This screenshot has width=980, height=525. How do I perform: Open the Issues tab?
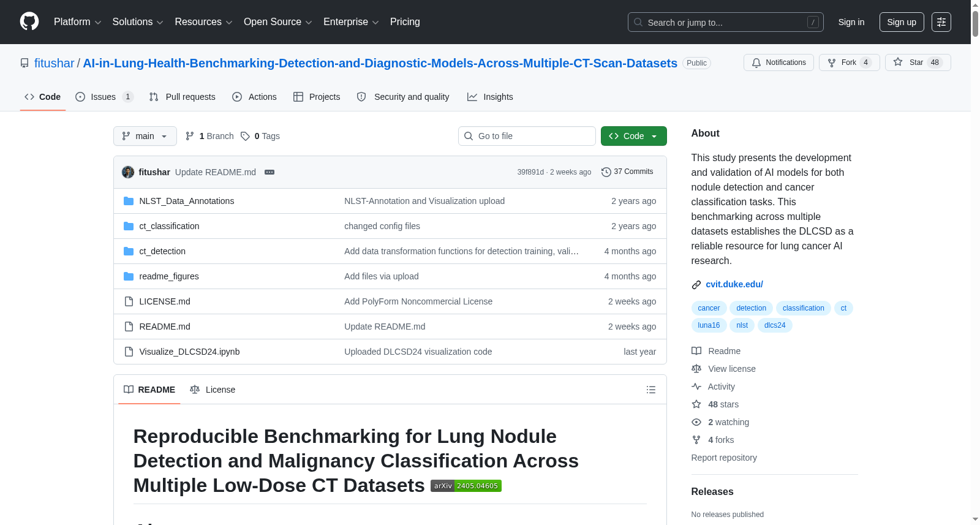pyautogui.click(x=104, y=97)
